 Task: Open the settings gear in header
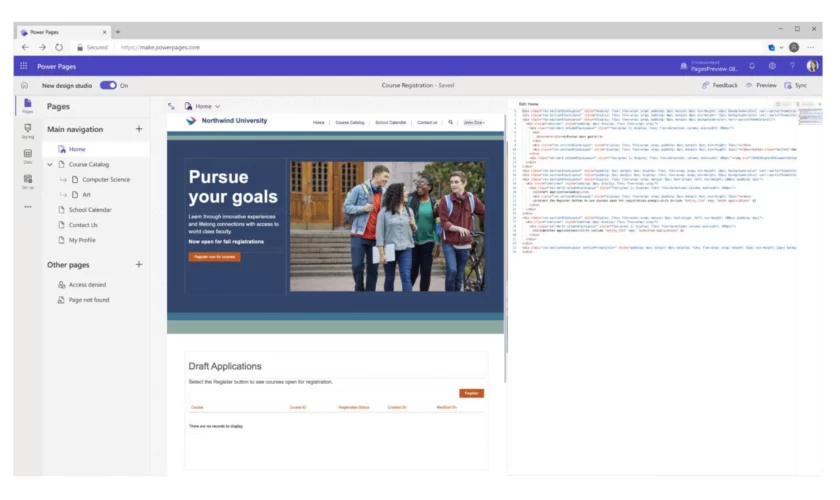pyautogui.click(x=772, y=66)
